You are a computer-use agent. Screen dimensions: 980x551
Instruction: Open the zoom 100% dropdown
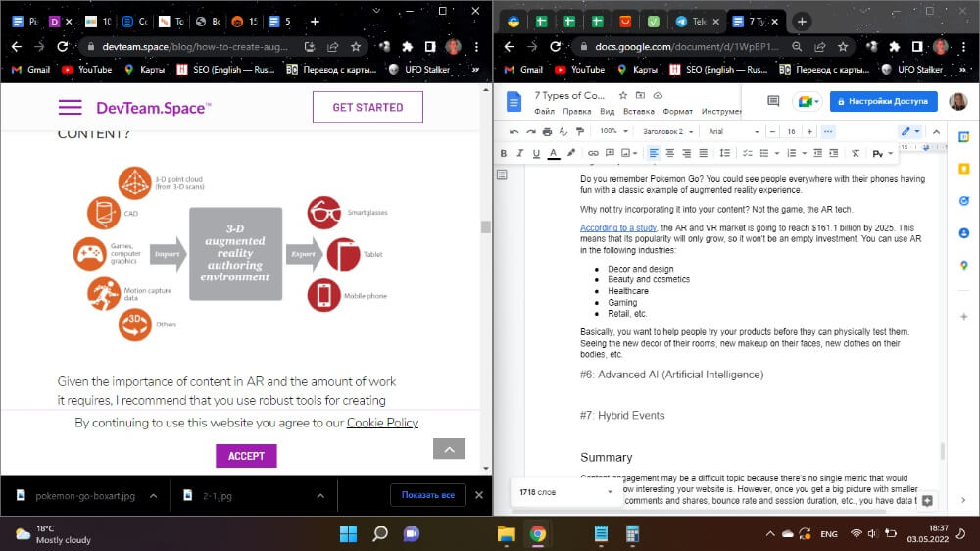(612, 131)
